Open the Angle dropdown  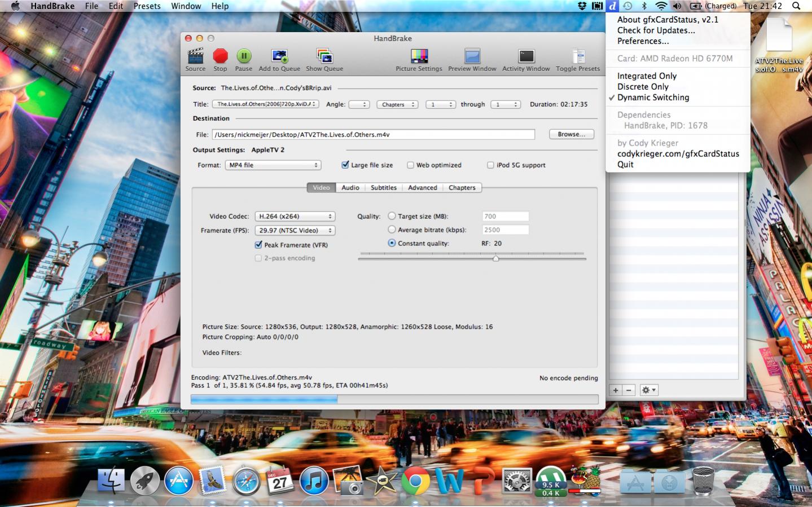(x=359, y=104)
